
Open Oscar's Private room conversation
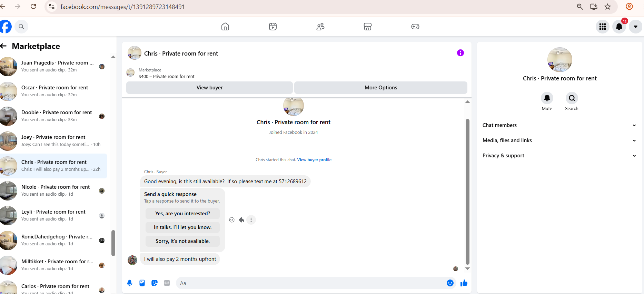click(x=53, y=91)
